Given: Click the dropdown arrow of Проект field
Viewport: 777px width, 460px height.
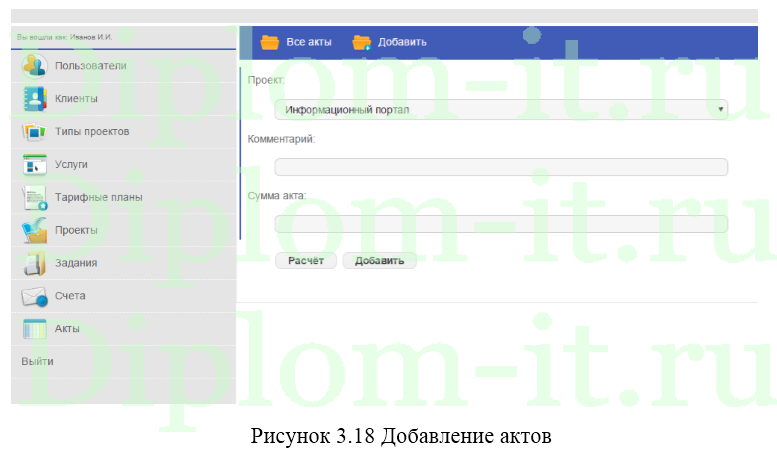Looking at the screenshot, I should coord(720,110).
